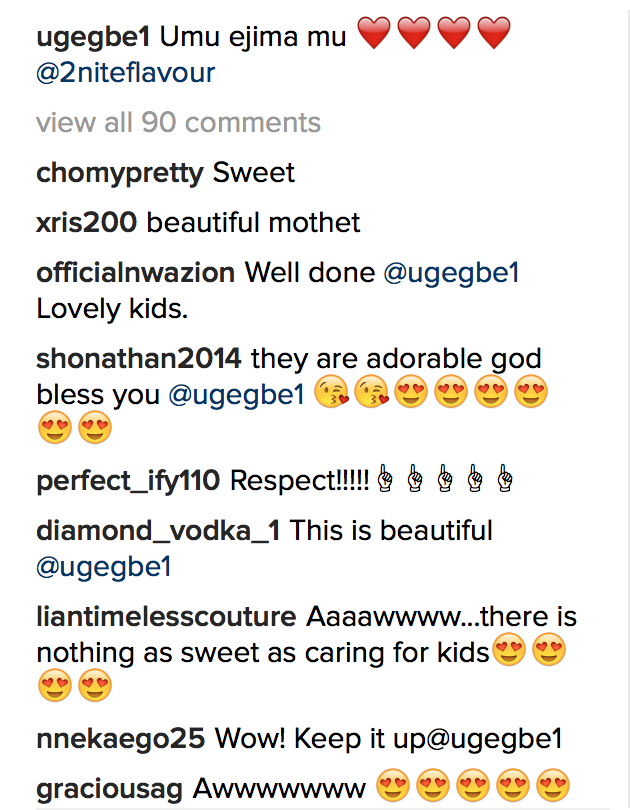Visit officialnwazion username link

[x=135, y=272]
